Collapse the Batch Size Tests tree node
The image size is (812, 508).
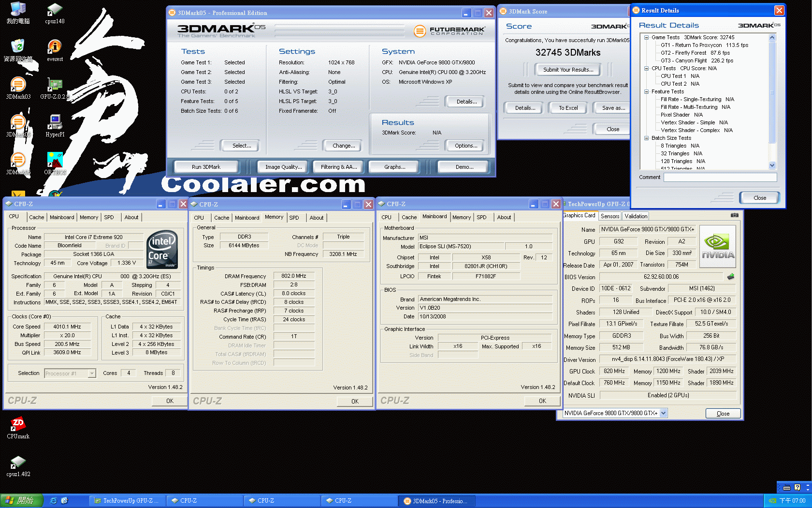click(x=646, y=138)
